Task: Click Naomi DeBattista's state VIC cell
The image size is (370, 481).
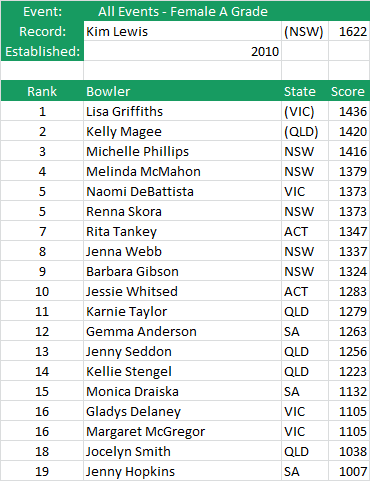Action: click(x=305, y=191)
